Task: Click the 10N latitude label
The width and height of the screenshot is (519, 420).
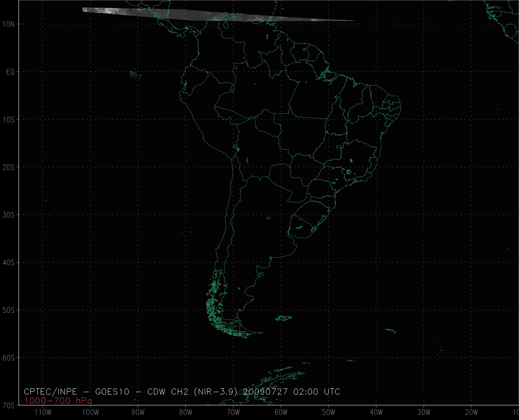Action: 9,24
